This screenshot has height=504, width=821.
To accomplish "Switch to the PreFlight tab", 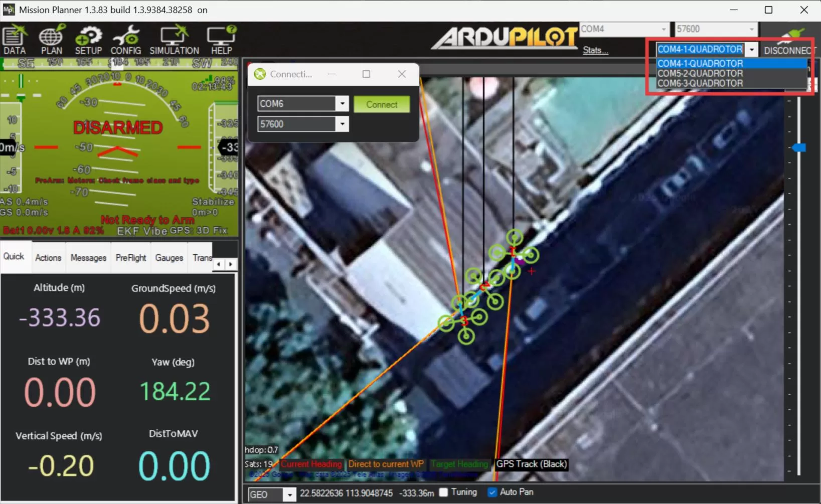I will click(x=131, y=258).
